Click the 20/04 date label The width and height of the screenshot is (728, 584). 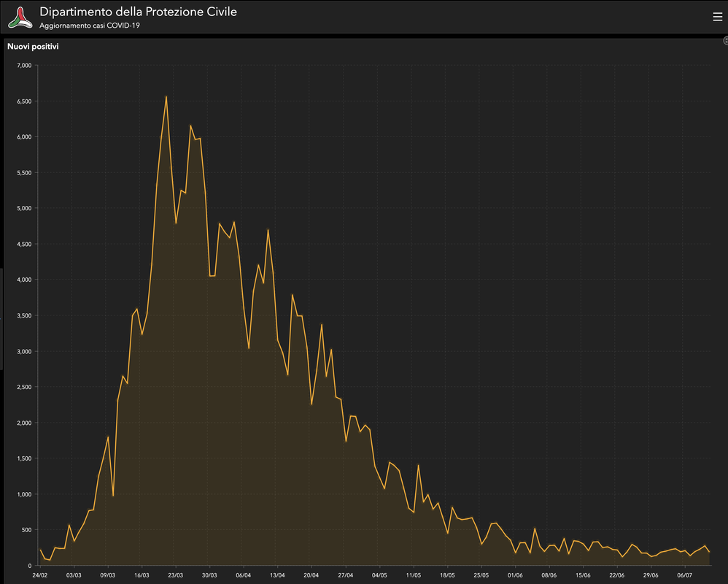click(x=311, y=575)
